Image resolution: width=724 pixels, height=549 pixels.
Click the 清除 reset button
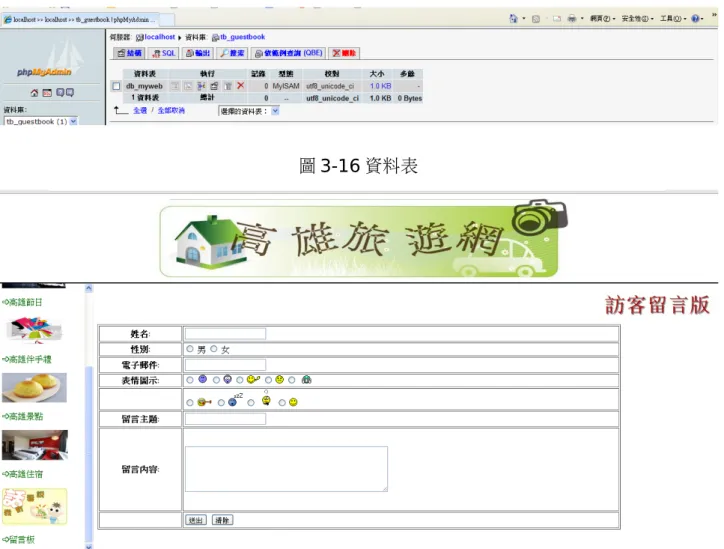pyautogui.click(x=222, y=520)
